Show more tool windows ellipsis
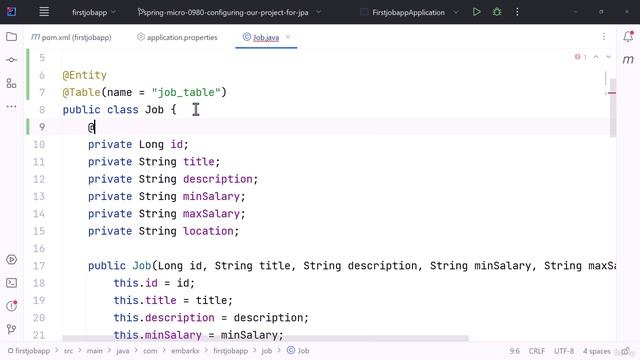The image size is (640, 360). point(11,107)
